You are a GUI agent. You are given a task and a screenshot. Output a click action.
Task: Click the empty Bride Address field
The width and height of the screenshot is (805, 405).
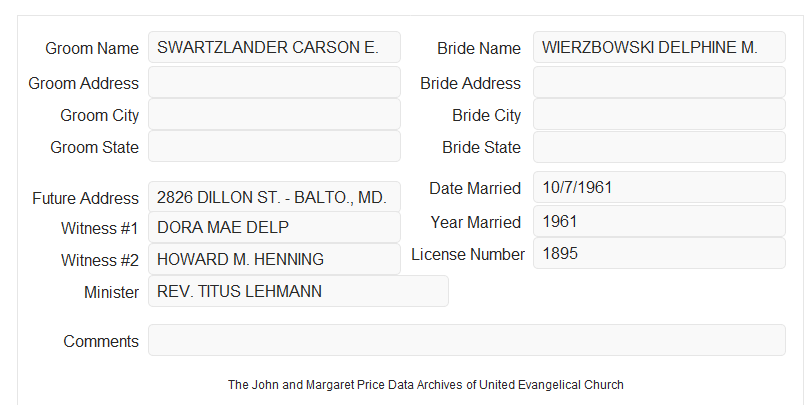coord(659,82)
